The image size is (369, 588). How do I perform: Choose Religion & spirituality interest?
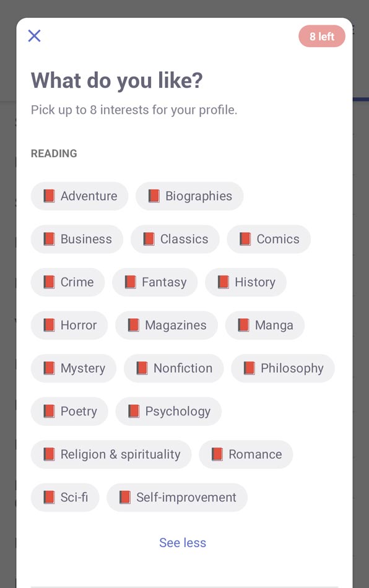pos(111,454)
